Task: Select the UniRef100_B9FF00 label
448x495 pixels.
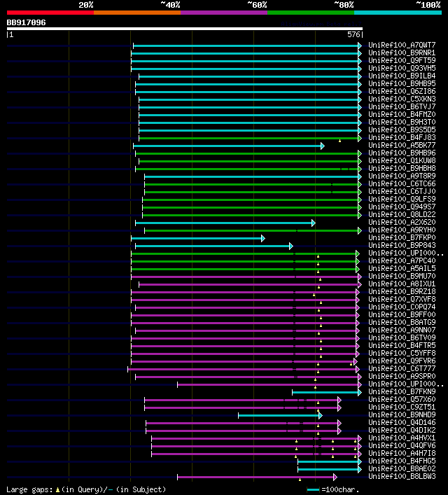Action: pos(402,315)
